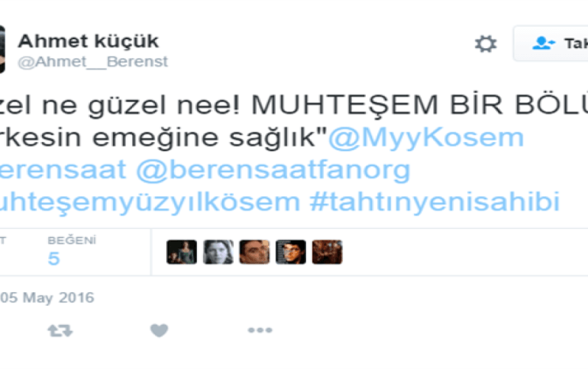Viewport: 588px width, 370px height.
Task: Open second liker avatar with woman's face
Action: click(x=218, y=252)
